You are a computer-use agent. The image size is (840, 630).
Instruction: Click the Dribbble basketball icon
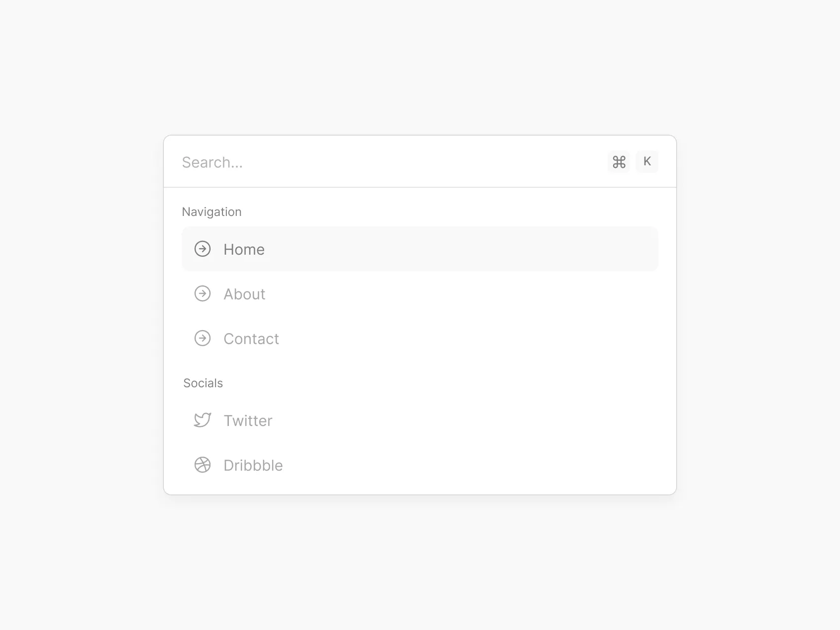pyautogui.click(x=203, y=465)
